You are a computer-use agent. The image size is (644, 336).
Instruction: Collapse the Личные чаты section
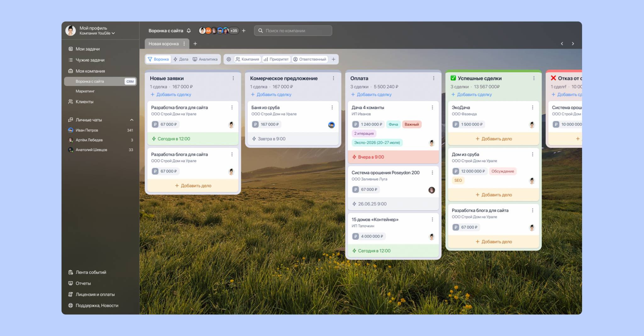tap(132, 120)
